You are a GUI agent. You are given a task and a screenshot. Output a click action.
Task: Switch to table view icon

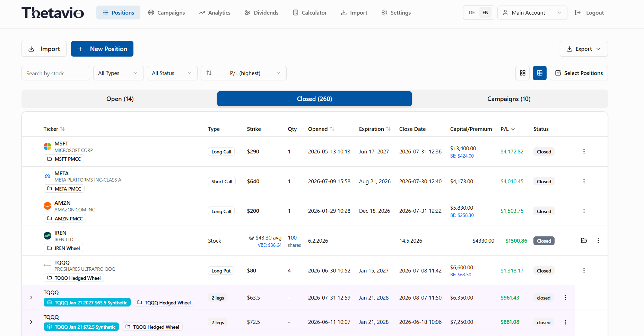tap(540, 73)
